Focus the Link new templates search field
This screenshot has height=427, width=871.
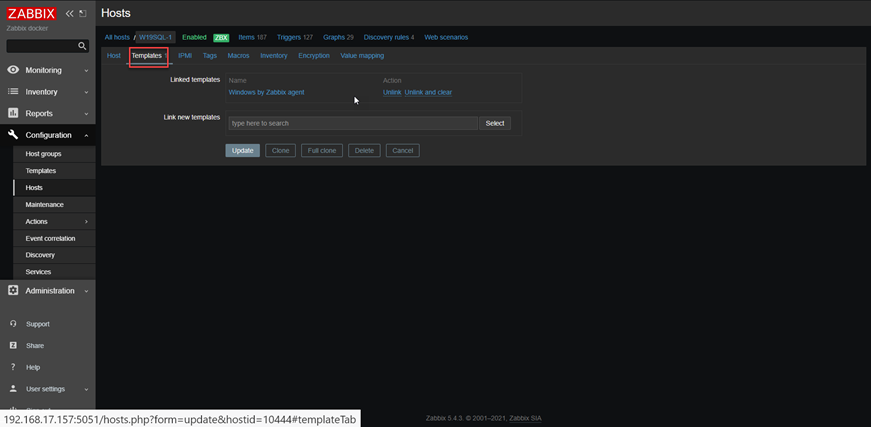tap(353, 123)
